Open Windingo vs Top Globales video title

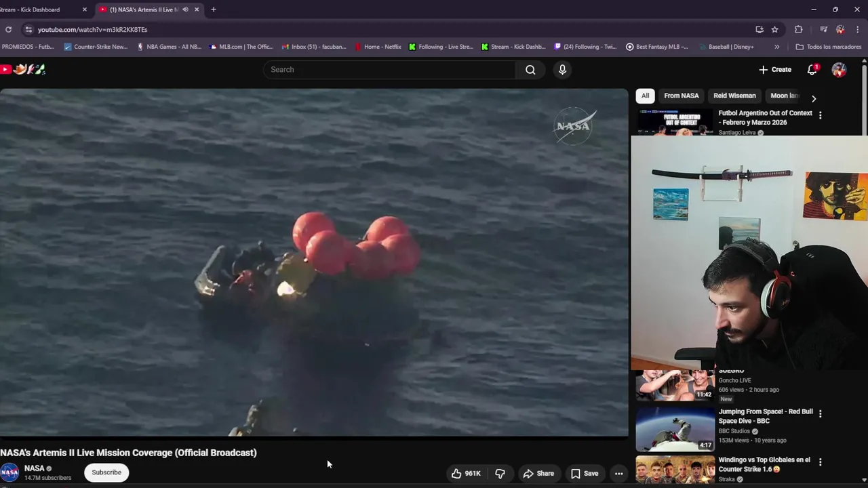tap(764, 464)
